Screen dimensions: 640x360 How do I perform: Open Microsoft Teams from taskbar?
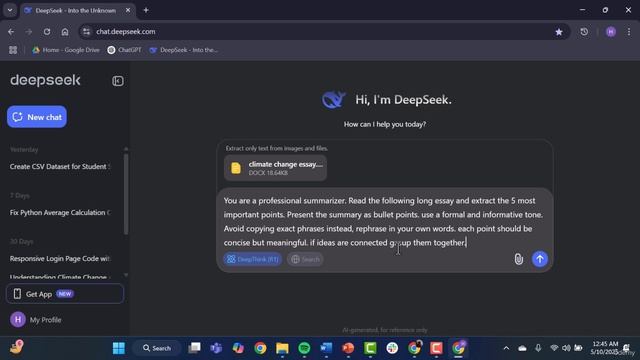pos(216,348)
